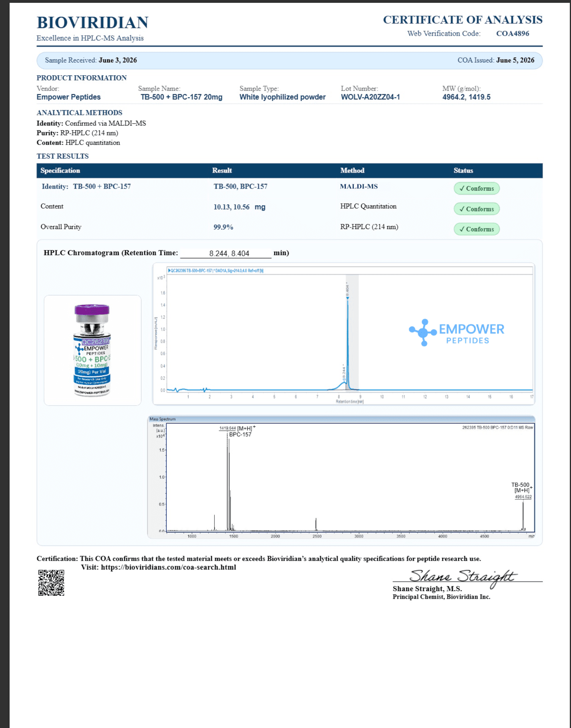
Task: Click the BIOVIRIDIAN company heading
Action: click(92, 23)
